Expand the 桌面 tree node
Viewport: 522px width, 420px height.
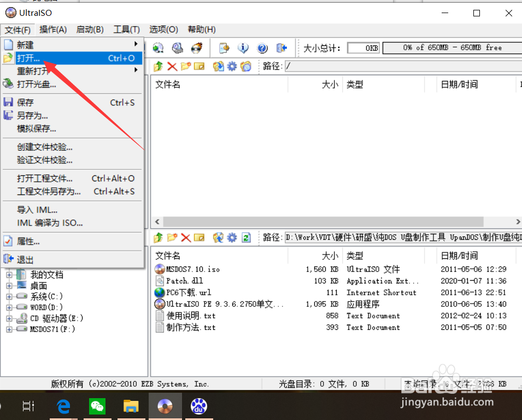point(9,286)
